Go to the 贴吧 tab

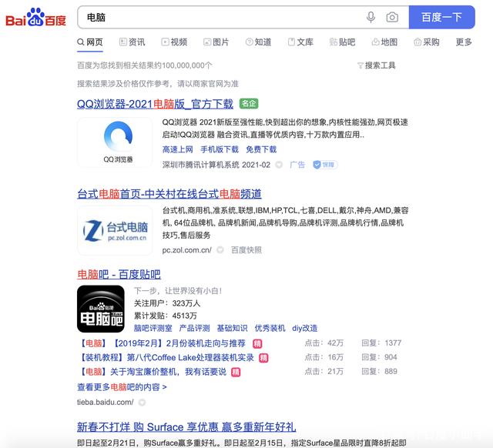click(342, 42)
